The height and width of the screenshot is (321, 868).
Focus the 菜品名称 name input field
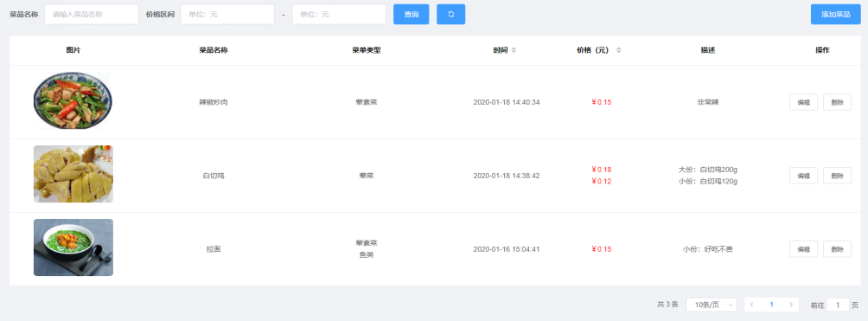point(92,15)
